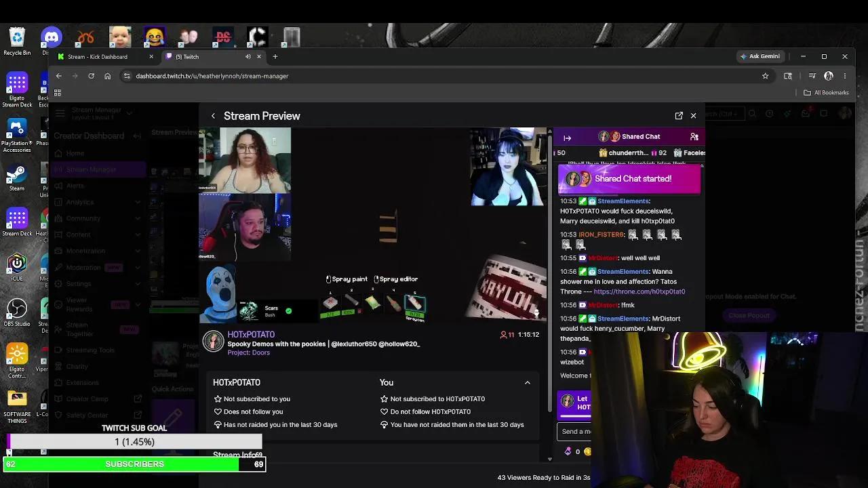Viewport: 868px width, 488px height.
Task: Click IRON_FISTER6 username in chat
Action: [x=601, y=235]
